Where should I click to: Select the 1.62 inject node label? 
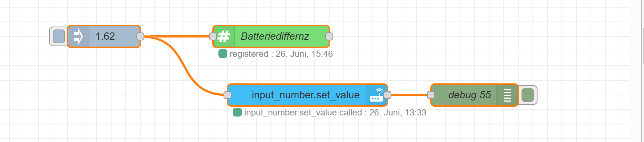pyautogui.click(x=105, y=36)
